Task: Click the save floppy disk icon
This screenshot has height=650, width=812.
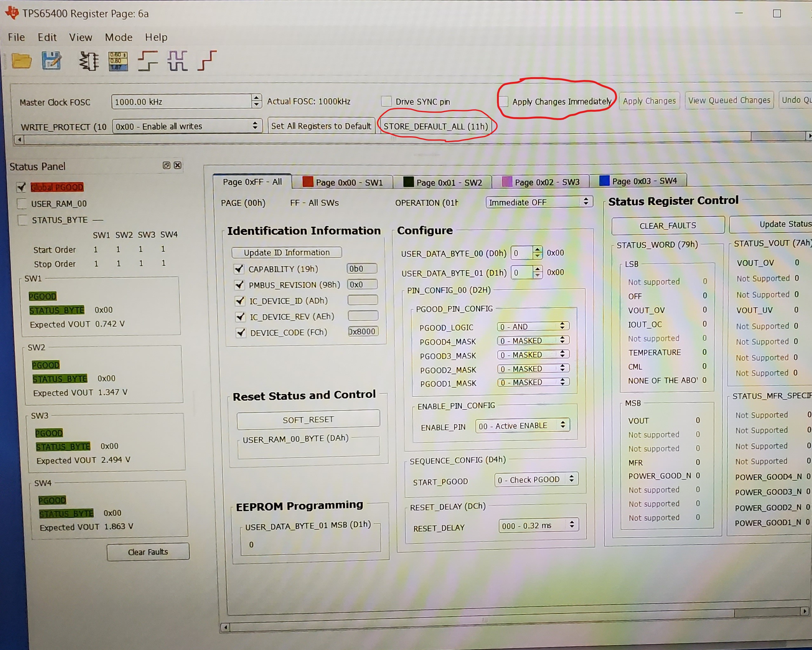Action: [51, 61]
